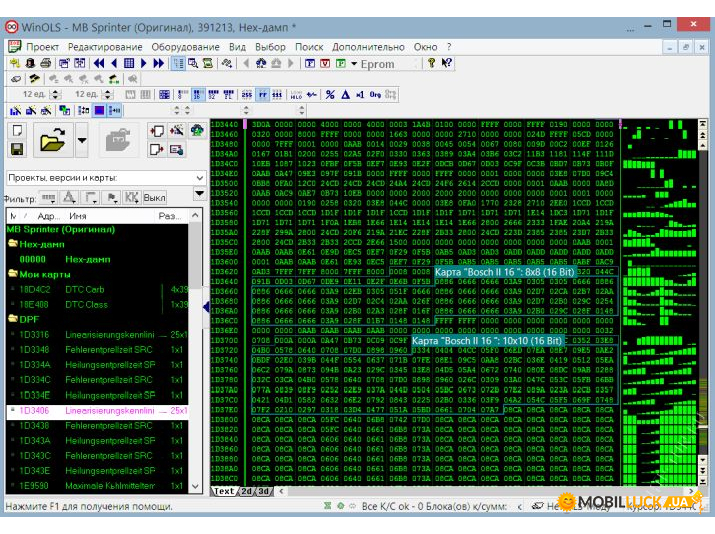
Task: Click the print icon in top toolbar
Action: 46,63
